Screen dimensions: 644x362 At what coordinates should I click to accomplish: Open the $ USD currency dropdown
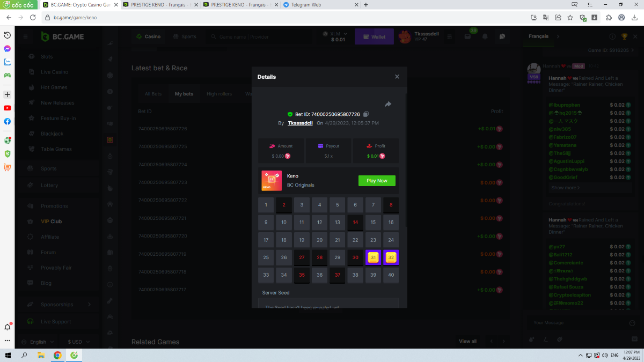78,342
